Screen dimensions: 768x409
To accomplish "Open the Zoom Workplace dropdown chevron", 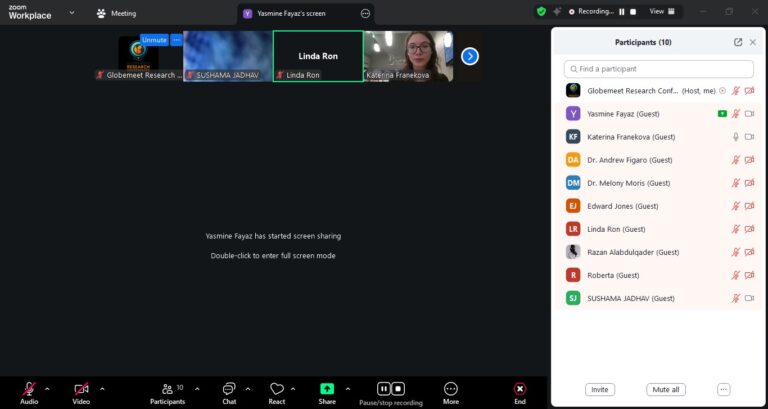I will [x=71, y=13].
